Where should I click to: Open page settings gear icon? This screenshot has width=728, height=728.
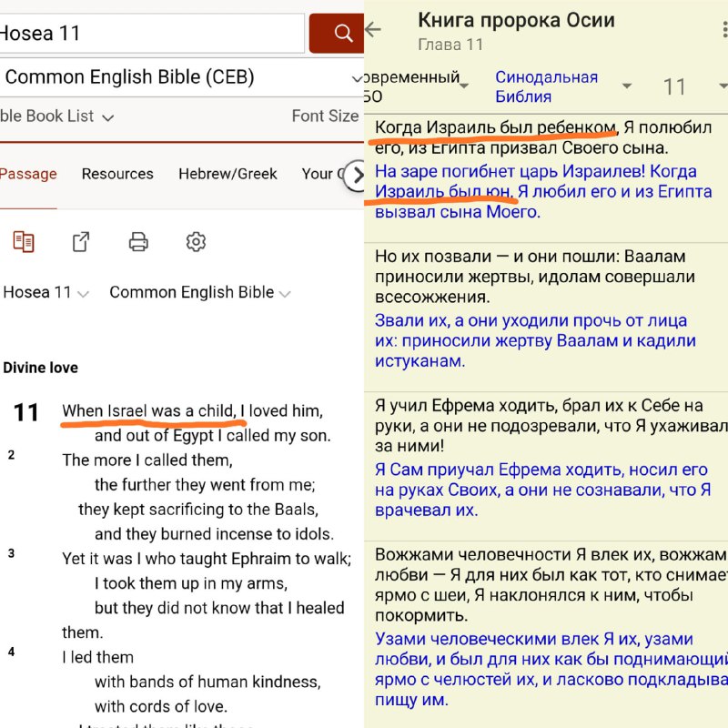[x=196, y=242]
